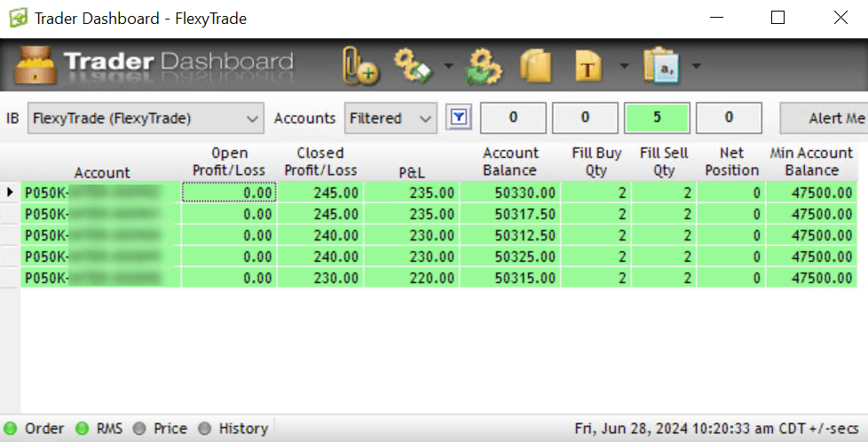Click the Account column header
Viewport: 868px width, 442px height.
pyautogui.click(x=102, y=172)
